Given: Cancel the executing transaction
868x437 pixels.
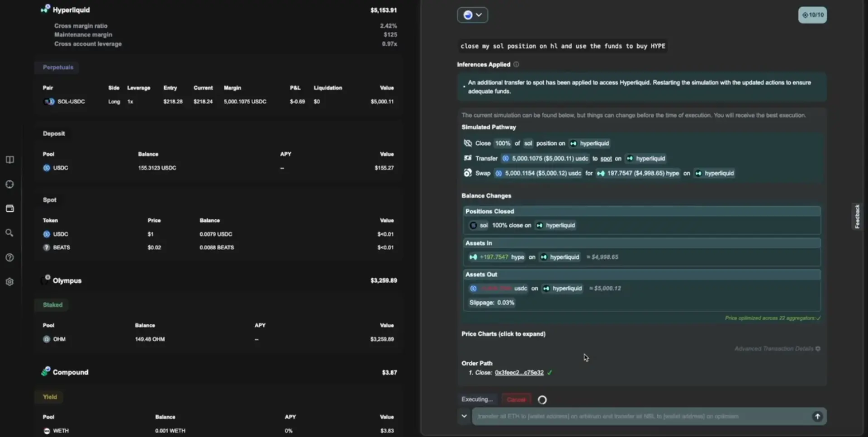Looking at the screenshot, I should pyautogui.click(x=516, y=399).
